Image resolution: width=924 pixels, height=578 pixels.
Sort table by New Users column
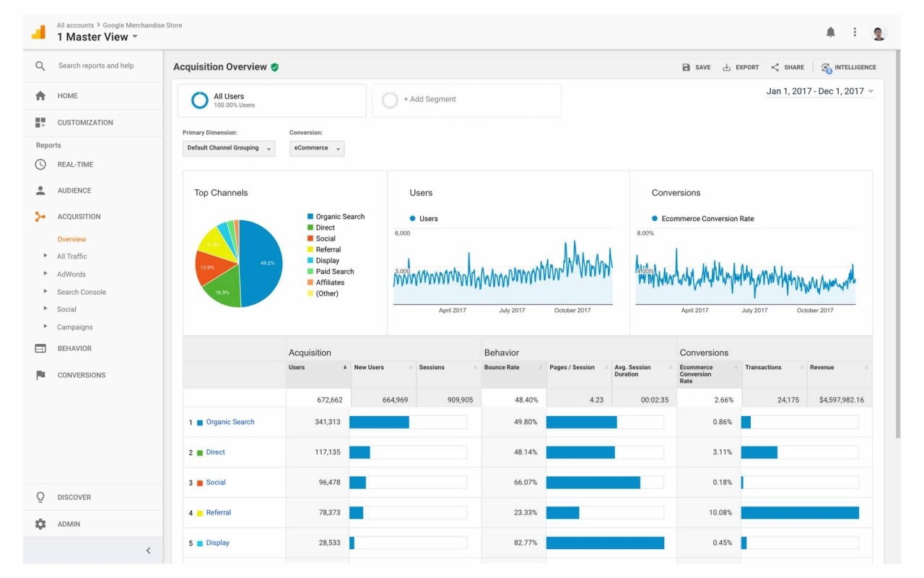coord(383,367)
